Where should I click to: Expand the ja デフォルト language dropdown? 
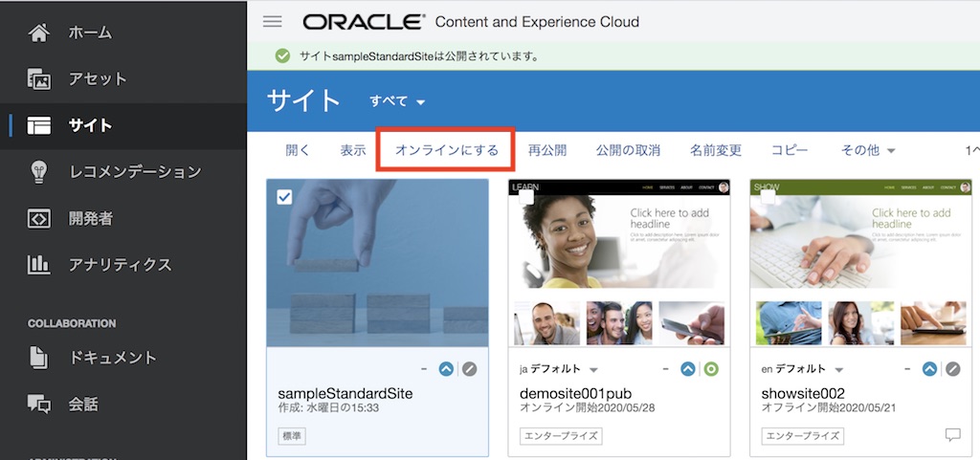pos(592,370)
